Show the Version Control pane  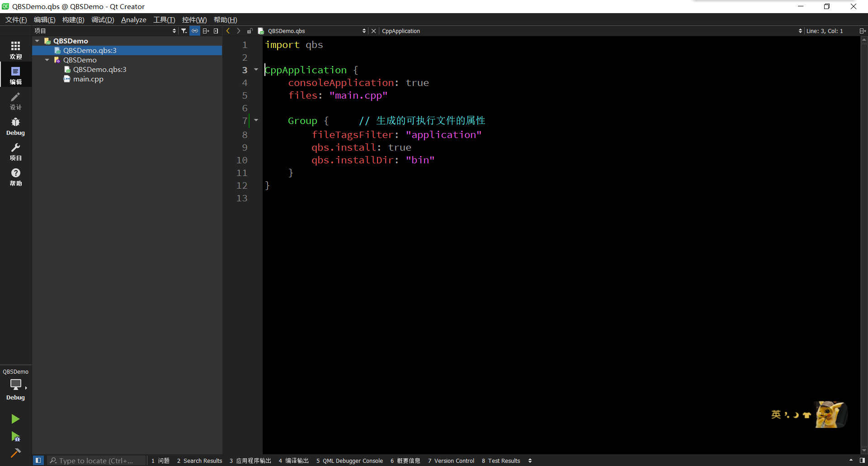[x=451, y=461]
